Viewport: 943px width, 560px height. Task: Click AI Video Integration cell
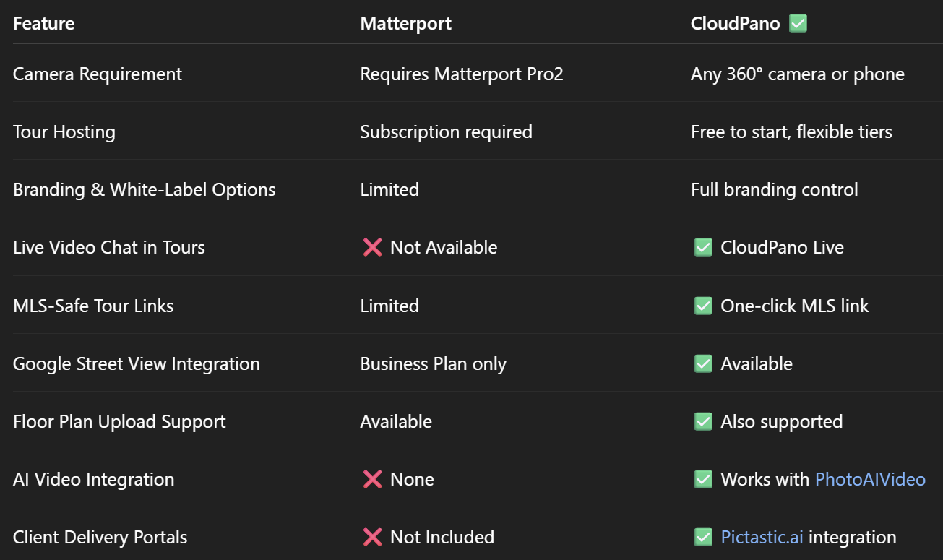point(94,479)
